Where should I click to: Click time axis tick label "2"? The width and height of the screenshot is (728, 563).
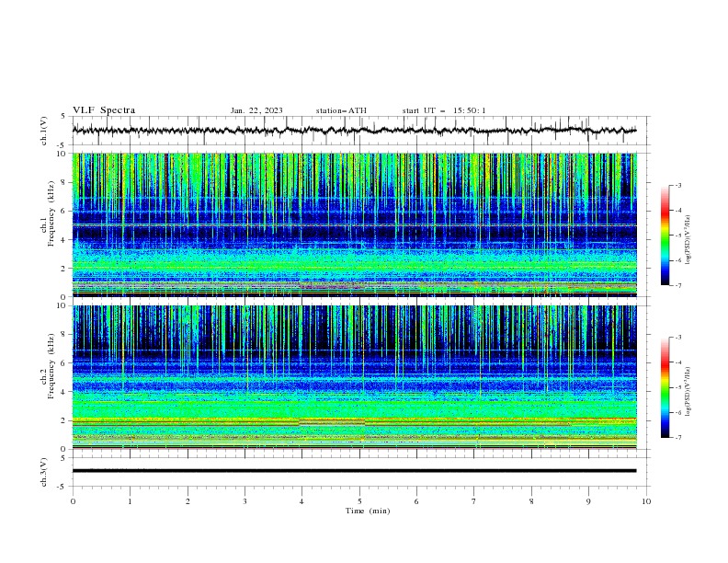tap(188, 501)
